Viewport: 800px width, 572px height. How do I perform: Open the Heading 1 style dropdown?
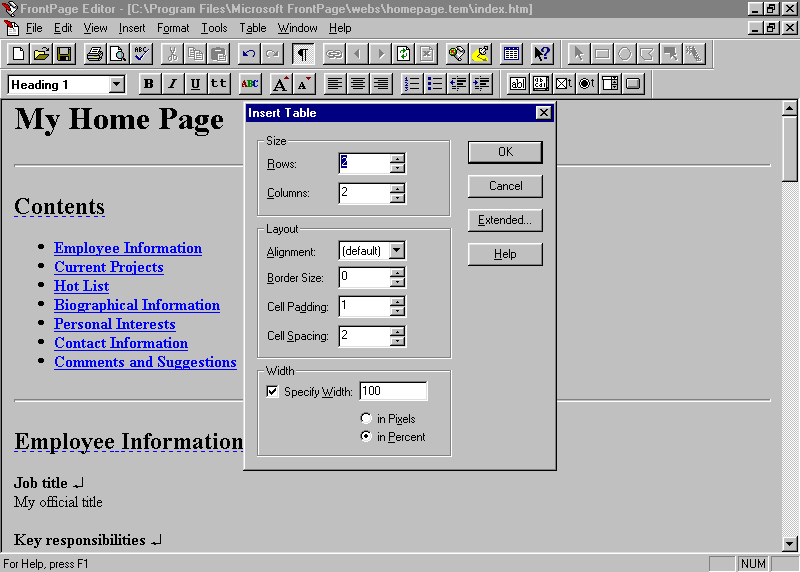click(x=116, y=84)
